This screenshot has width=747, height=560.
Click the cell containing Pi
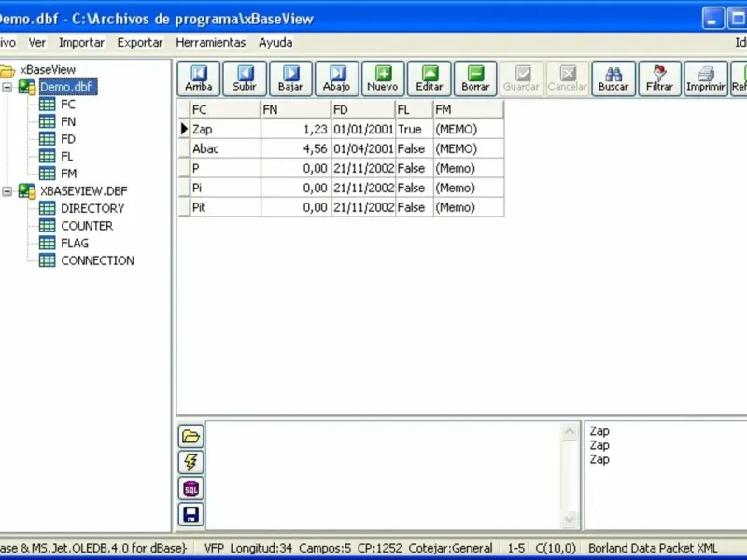coord(225,188)
